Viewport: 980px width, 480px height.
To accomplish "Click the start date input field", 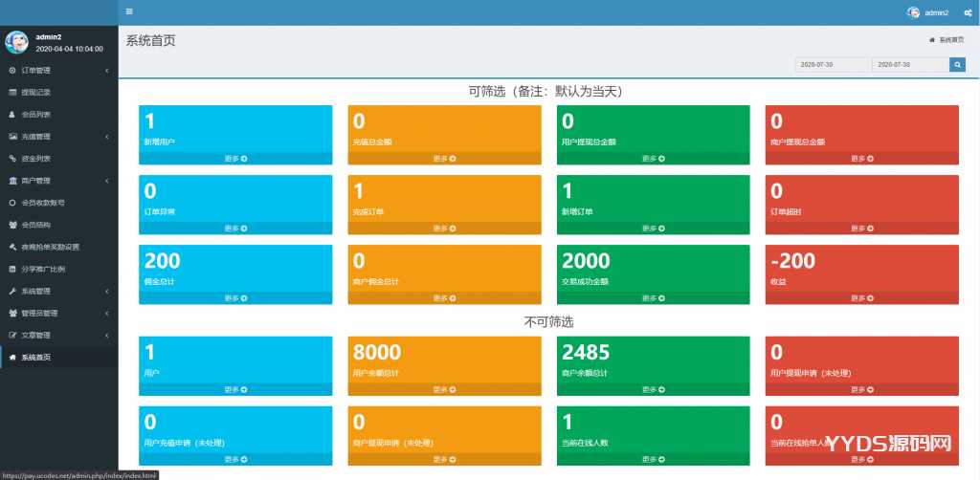I will pos(833,64).
